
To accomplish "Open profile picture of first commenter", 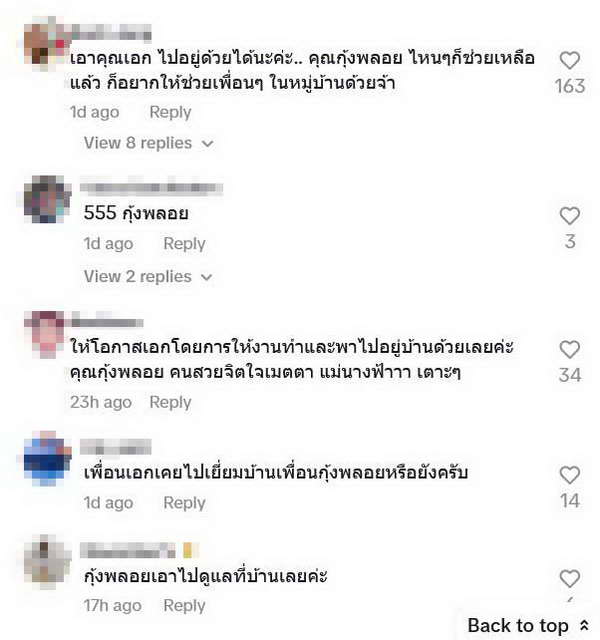I will click(46, 43).
